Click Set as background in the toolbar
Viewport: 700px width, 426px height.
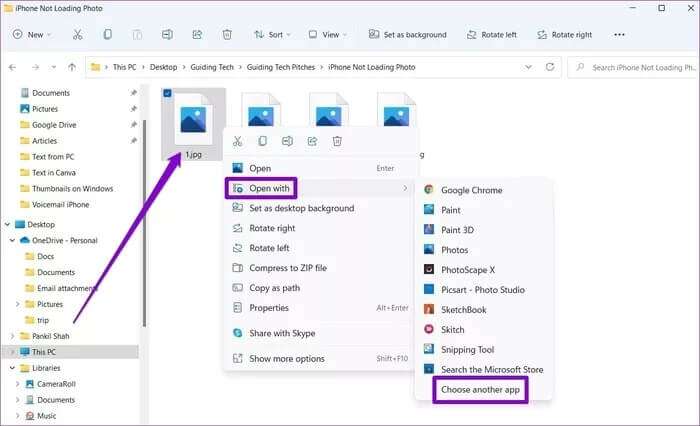tap(408, 34)
